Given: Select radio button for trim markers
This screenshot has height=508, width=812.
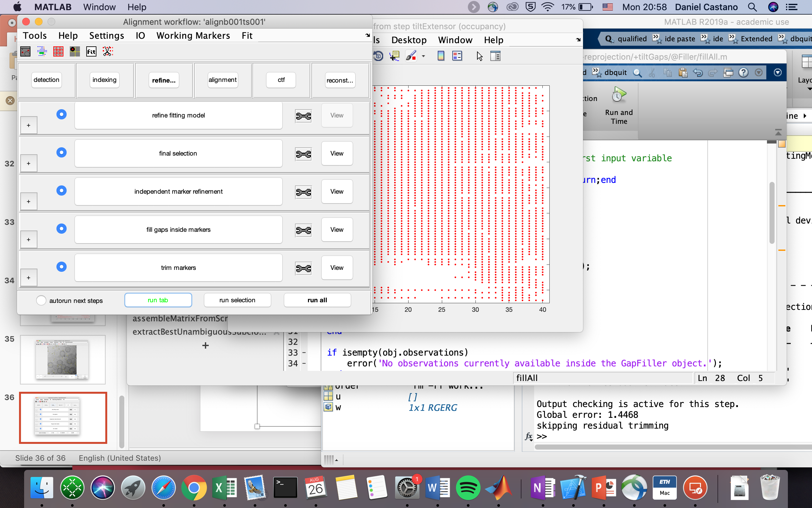Looking at the screenshot, I should [x=62, y=267].
